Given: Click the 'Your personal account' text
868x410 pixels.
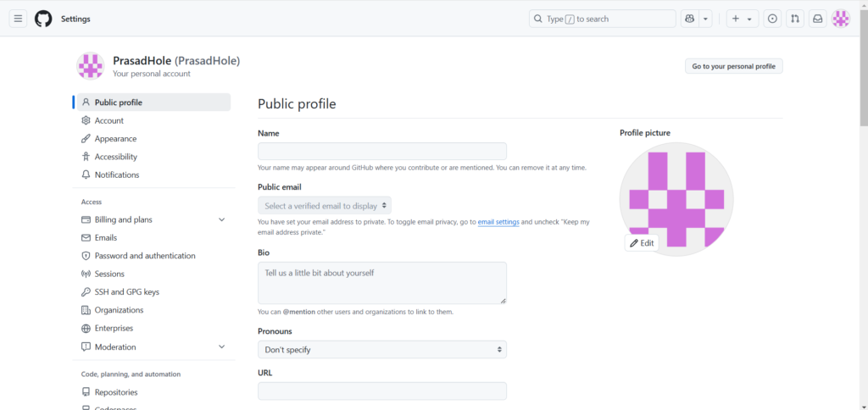Looking at the screenshot, I should click(x=152, y=74).
